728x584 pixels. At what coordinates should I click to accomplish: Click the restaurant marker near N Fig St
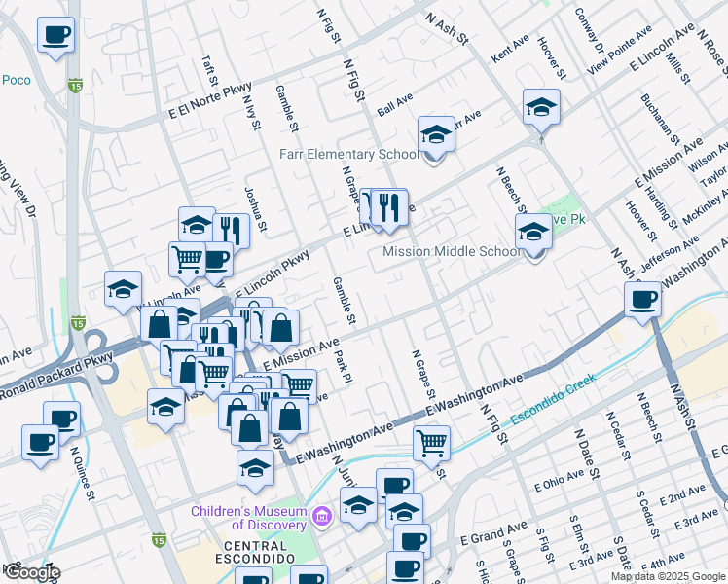(x=388, y=205)
